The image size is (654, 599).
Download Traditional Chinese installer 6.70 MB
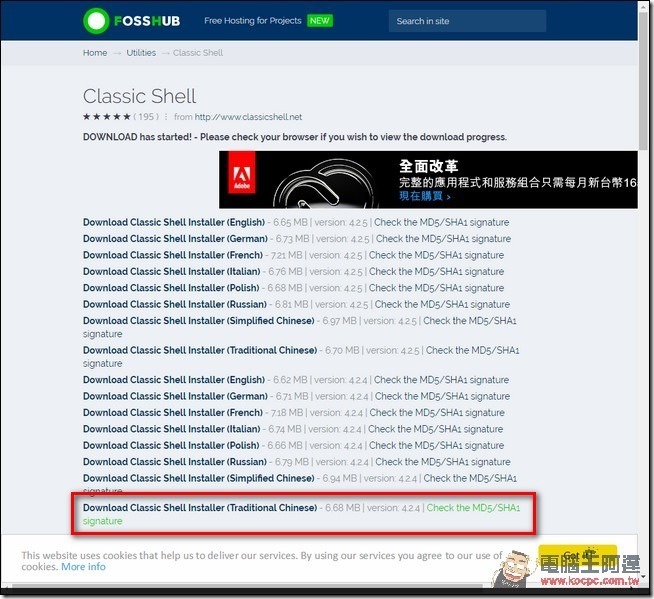click(200, 350)
